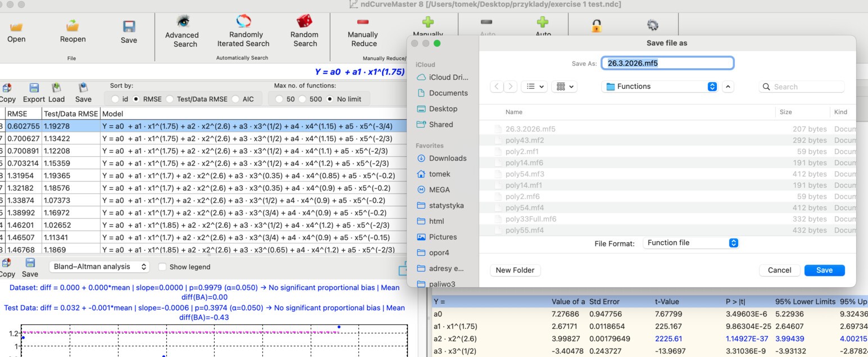
Task: Click the Export icon in models panel
Action: pyautogui.click(x=34, y=88)
